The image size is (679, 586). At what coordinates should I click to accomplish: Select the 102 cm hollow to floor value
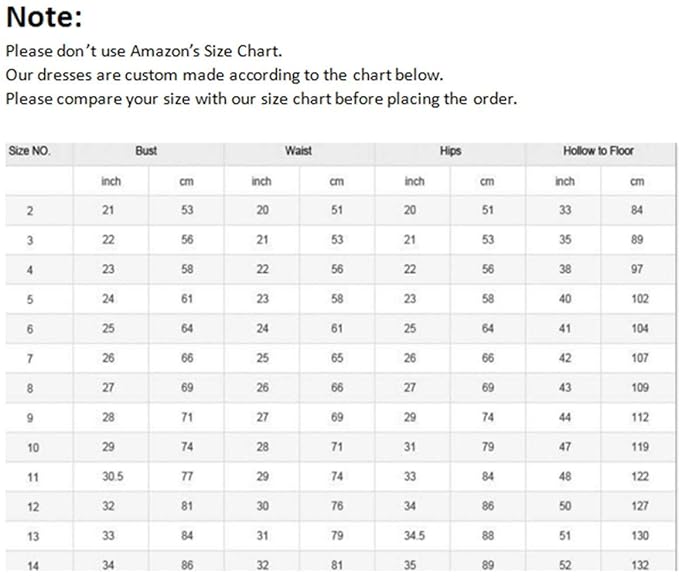pyautogui.click(x=640, y=299)
